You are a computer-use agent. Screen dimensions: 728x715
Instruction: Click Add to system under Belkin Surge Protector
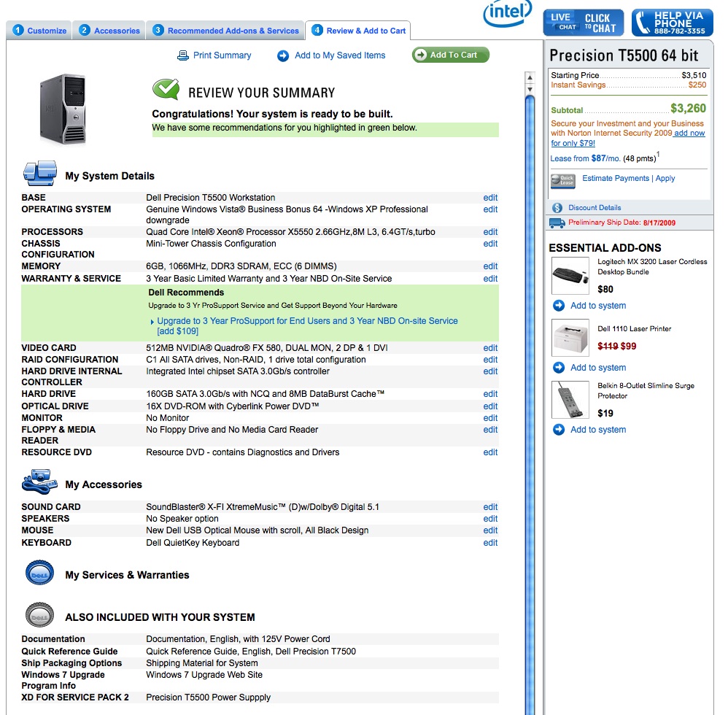pyautogui.click(x=598, y=430)
